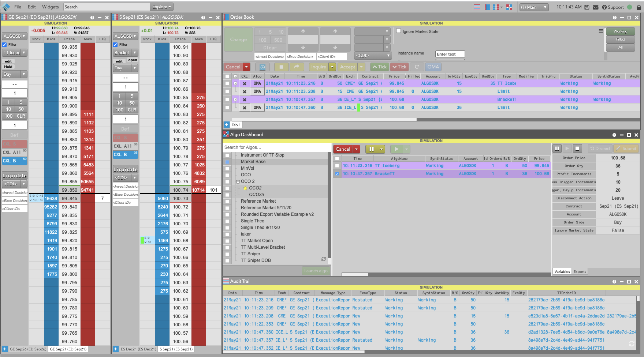Image resolution: width=644 pixels, height=357 pixels.
Task: Click the hamburger menu icon in Order Book
Action: coord(601,31)
